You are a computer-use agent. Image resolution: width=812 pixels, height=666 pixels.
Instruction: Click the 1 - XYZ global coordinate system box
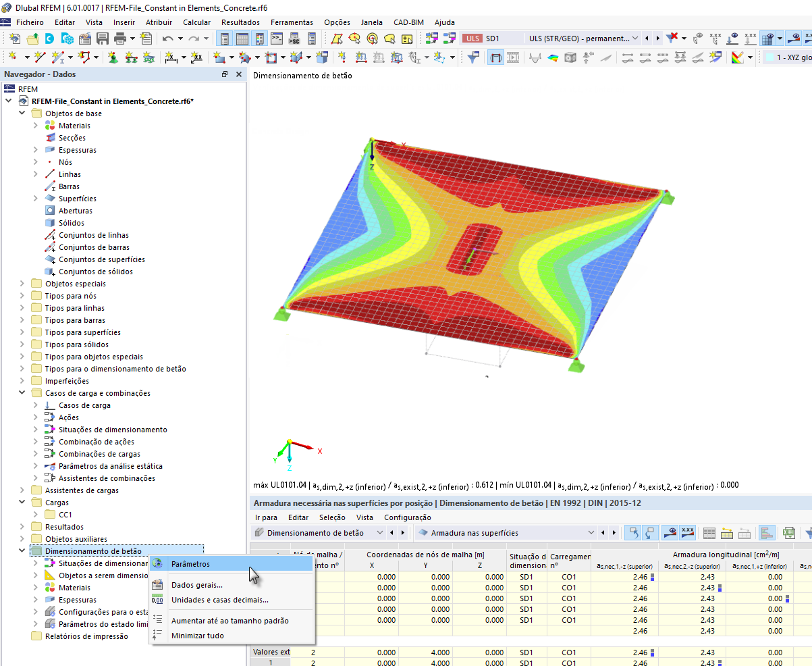788,57
